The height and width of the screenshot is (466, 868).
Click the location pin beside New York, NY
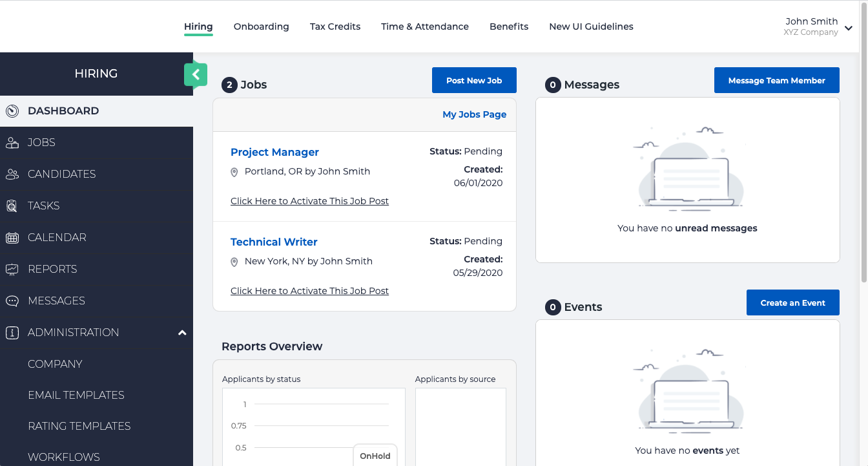(234, 261)
